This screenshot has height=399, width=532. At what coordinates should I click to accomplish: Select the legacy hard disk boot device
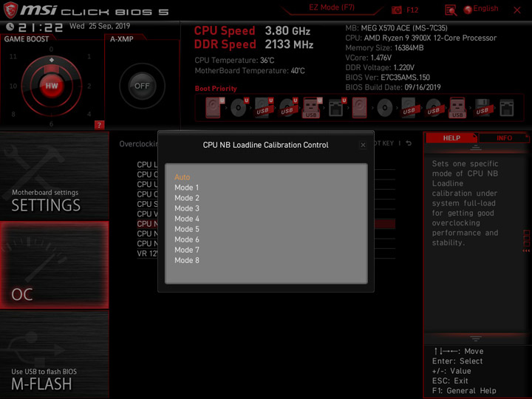[x=359, y=108]
